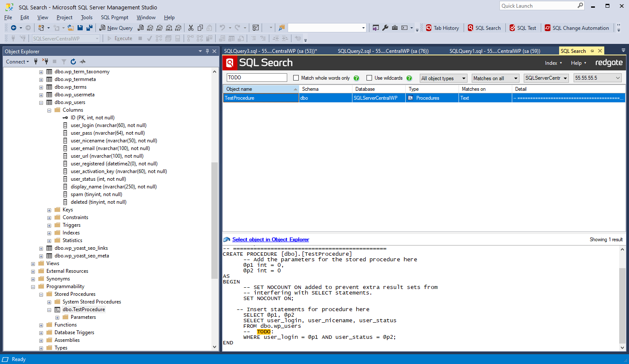Open the All object types dropdown
Screen dimensions: 629x364
coord(443,78)
